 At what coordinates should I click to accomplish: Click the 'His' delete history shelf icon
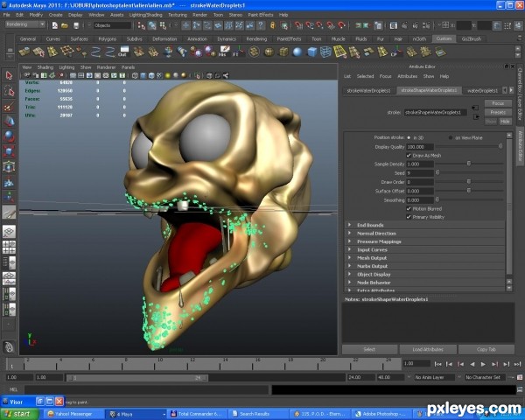click(x=224, y=52)
